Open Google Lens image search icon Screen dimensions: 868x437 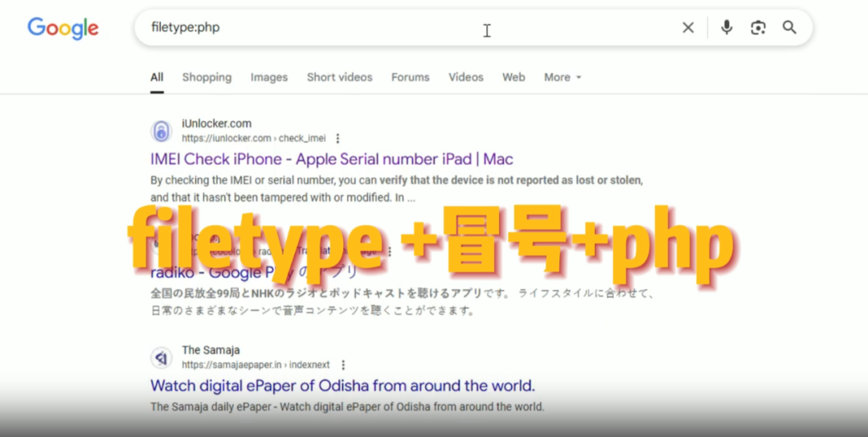click(x=758, y=27)
